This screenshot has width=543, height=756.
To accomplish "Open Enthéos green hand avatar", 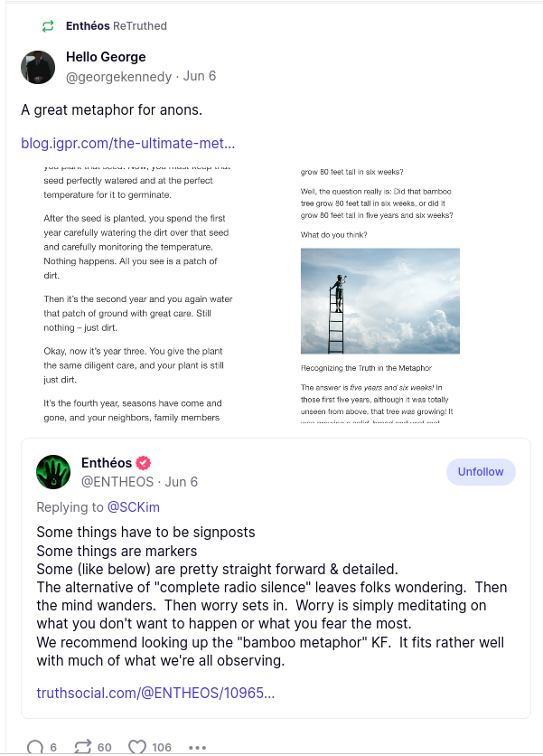I will coord(53,472).
